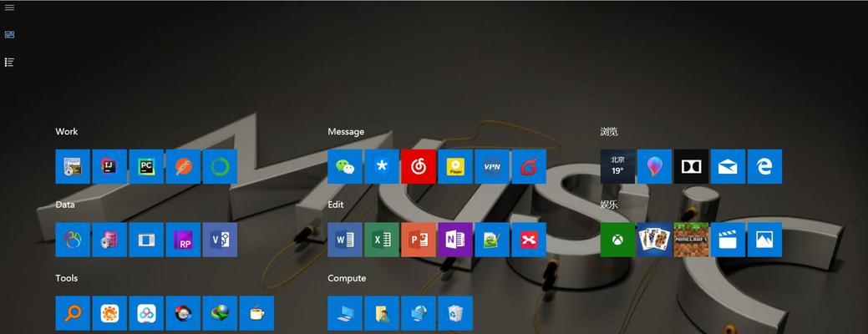Screen dimensions: 868x334
Task: Open the IntelliJ IDEA tile
Action: pos(109,166)
